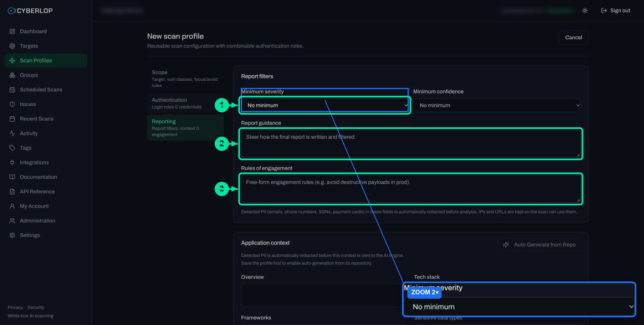644x325 pixels.
Task: Click 'White-box AI scanning' footer text
Action: 30,316
